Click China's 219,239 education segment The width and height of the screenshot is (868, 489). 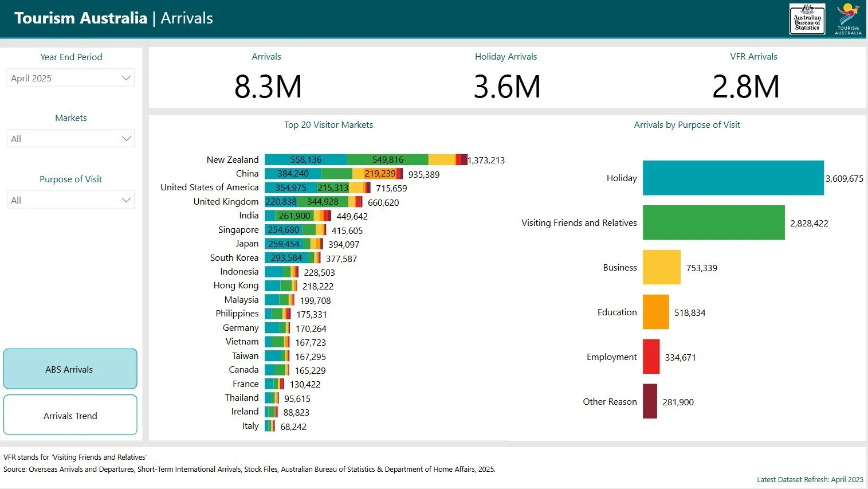tap(380, 174)
